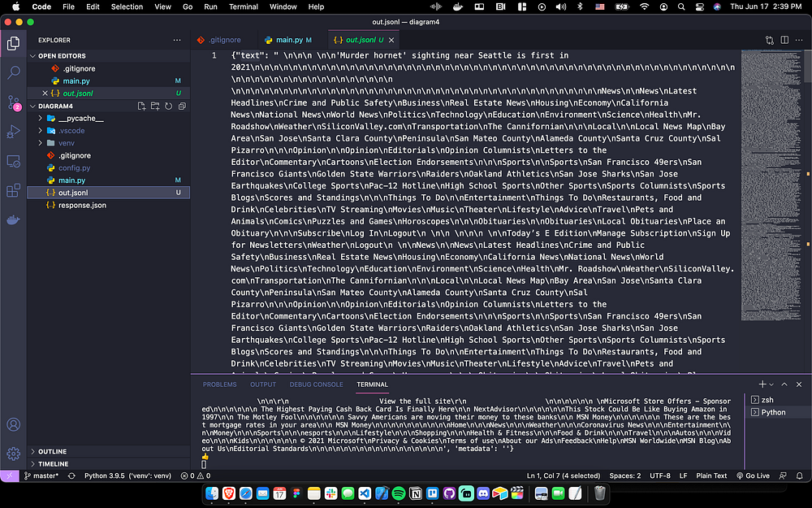Screen dimensions: 812x508
Task: Click the editor minimap preview
Action: [x=771, y=185]
